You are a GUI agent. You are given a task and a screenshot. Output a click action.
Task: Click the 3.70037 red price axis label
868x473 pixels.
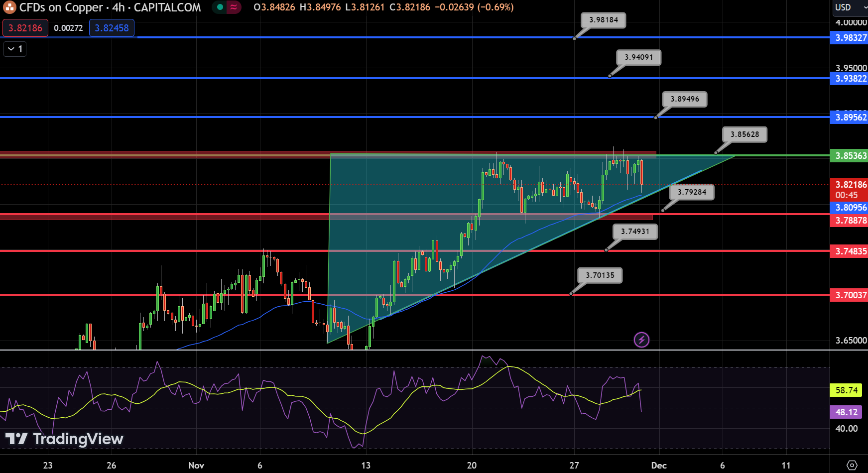point(850,295)
